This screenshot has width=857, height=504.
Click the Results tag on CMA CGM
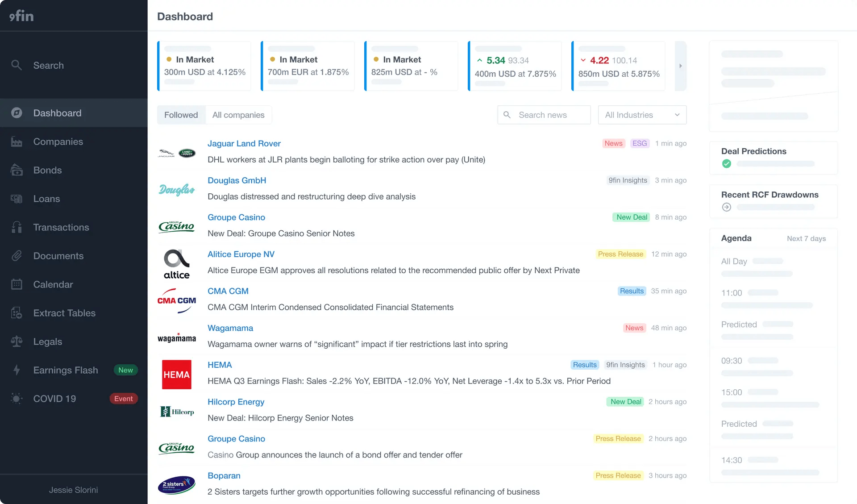coord(632,291)
